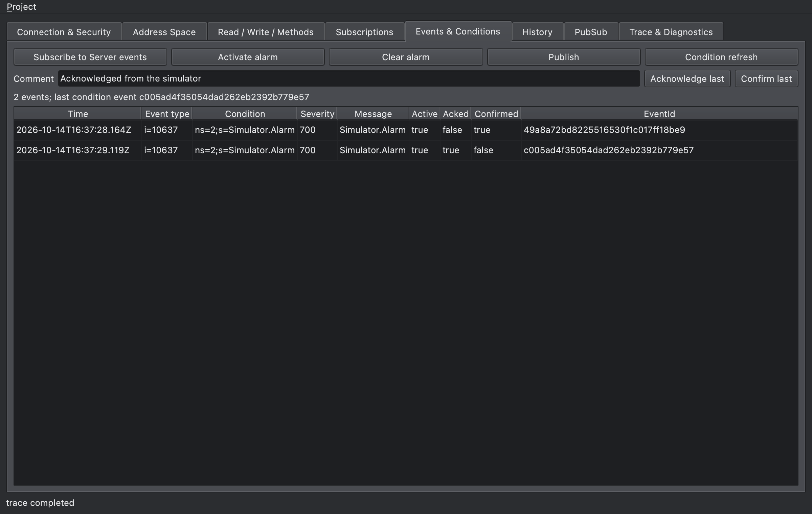Click the Activate alarm button
The width and height of the screenshot is (812, 514).
pyautogui.click(x=248, y=57)
